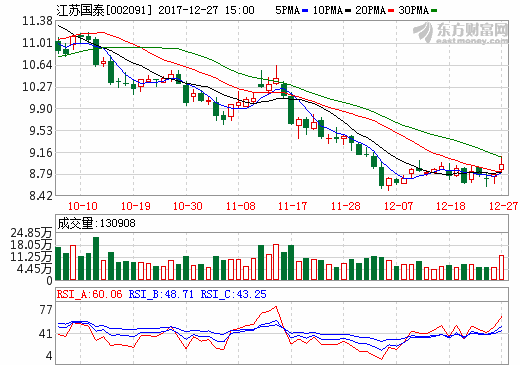Click the 30PMA legend label

[x=414, y=10]
